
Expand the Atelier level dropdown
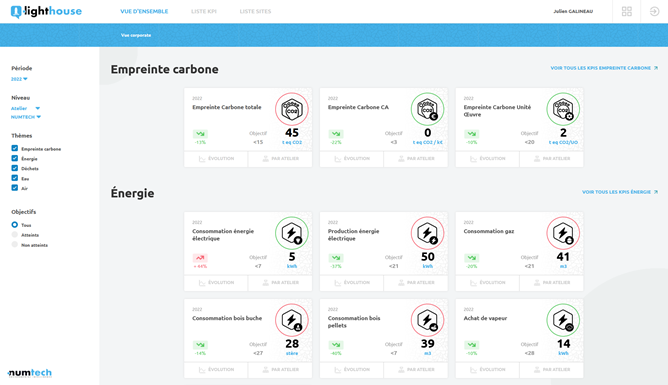(26, 108)
